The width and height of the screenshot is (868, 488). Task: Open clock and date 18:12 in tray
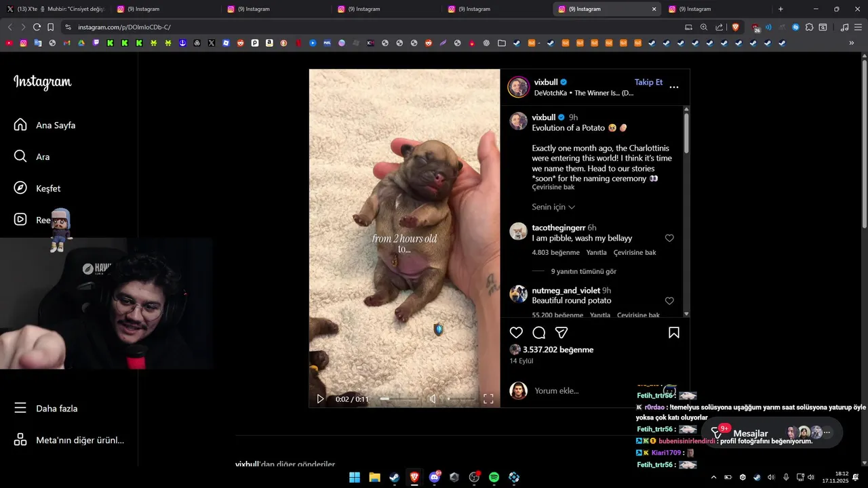click(835, 477)
